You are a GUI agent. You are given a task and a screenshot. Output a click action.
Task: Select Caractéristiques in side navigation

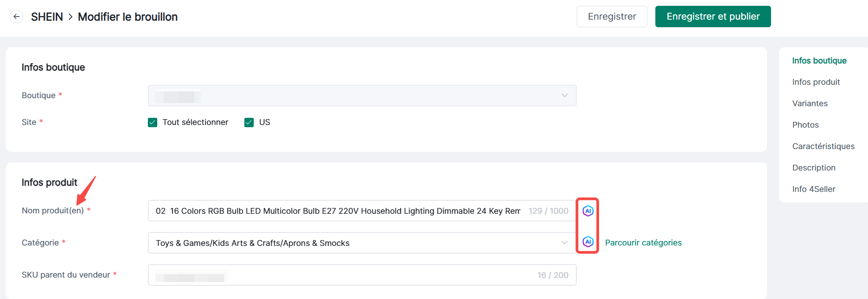click(823, 146)
